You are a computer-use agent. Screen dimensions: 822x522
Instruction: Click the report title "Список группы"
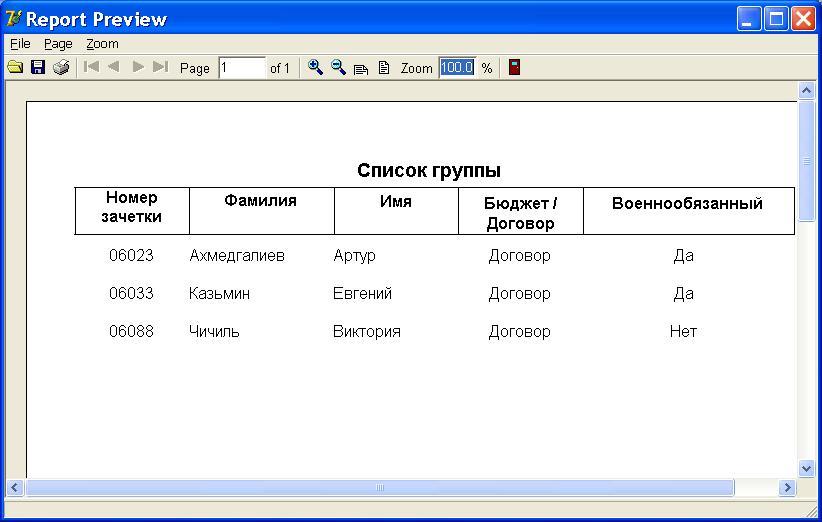(x=429, y=170)
